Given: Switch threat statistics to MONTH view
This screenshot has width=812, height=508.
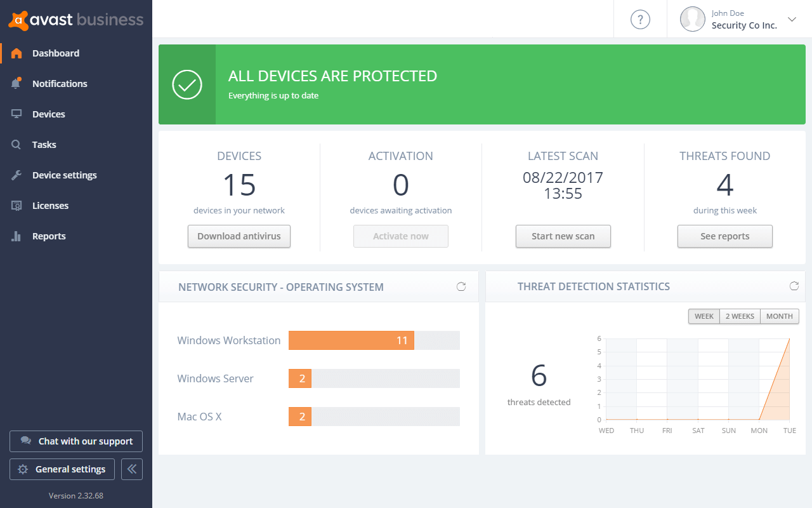Looking at the screenshot, I should pyautogui.click(x=779, y=316).
